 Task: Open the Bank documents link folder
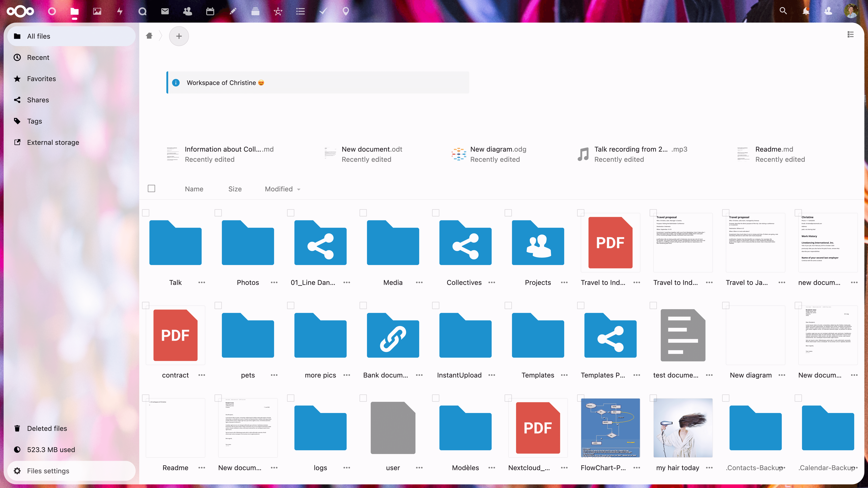(x=393, y=335)
